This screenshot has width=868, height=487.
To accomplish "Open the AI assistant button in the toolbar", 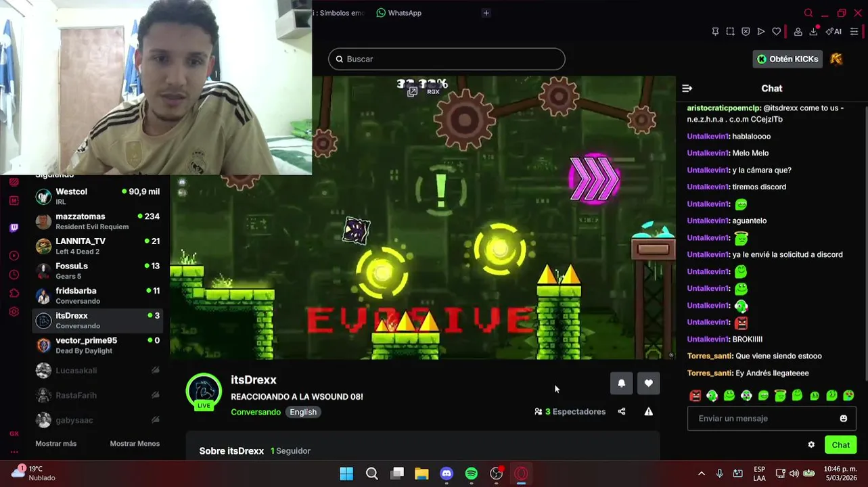I will tap(833, 31).
